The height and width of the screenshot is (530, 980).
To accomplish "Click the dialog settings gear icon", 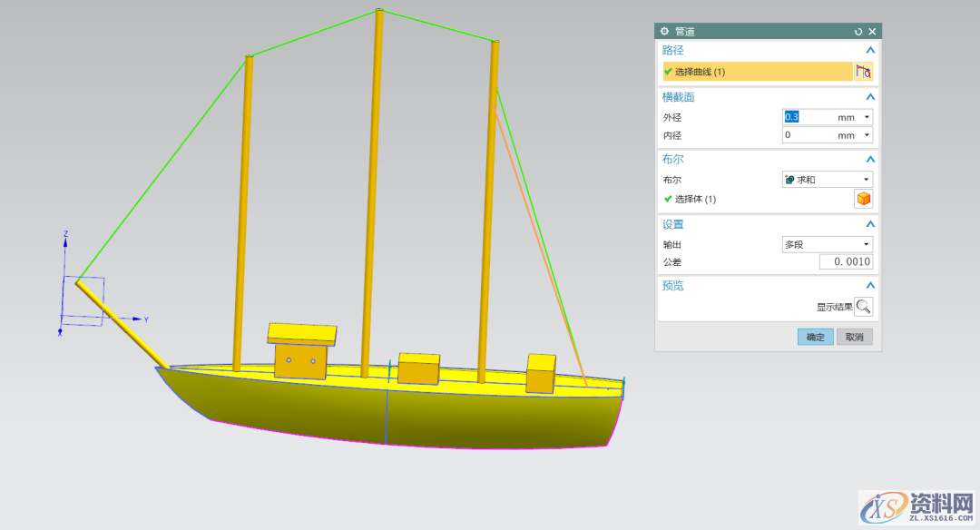I will [664, 31].
